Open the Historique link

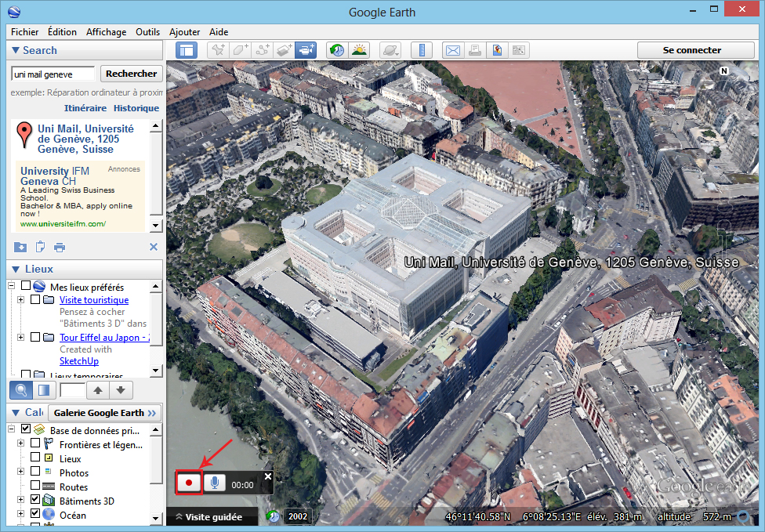pyautogui.click(x=136, y=108)
